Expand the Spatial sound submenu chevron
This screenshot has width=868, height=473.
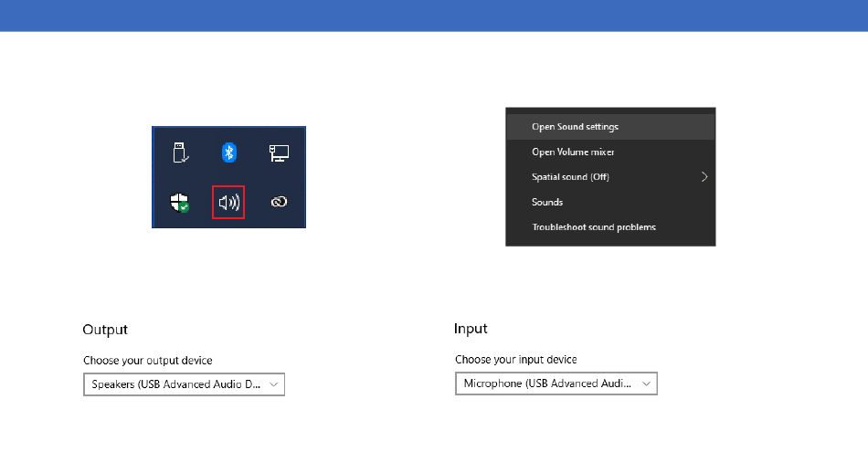704,177
